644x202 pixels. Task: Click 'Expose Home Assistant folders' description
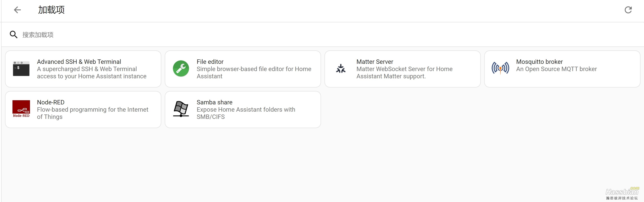pyautogui.click(x=246, y=113)
